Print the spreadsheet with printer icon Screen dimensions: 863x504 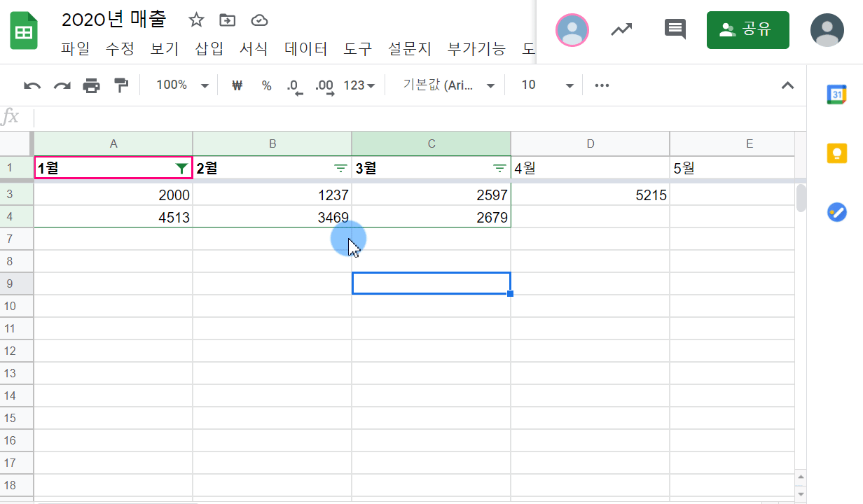coord(92,85)
